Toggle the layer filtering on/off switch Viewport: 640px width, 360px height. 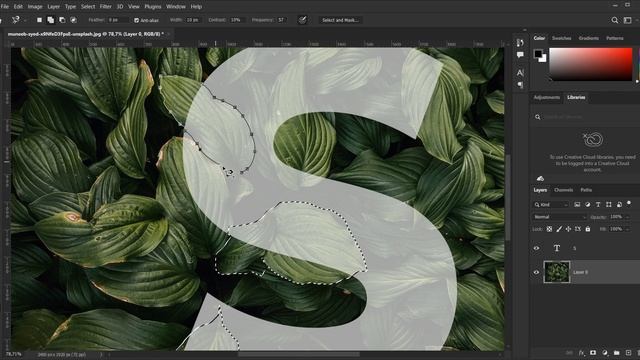(629, 203)
